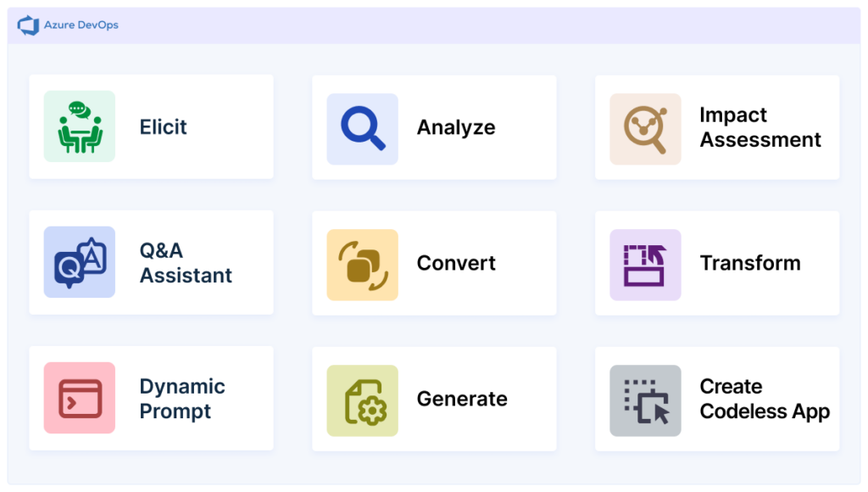Viewport: 868px width, 492px height.
Task: Open the Impact Assessment card
Action: coord(717,127)
